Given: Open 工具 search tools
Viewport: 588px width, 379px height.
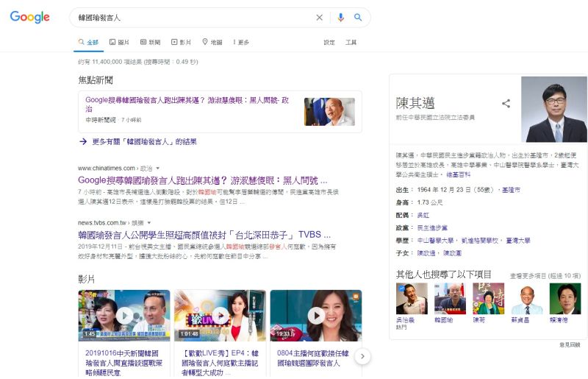Looking at the screenshot, I should pos(351,43).
